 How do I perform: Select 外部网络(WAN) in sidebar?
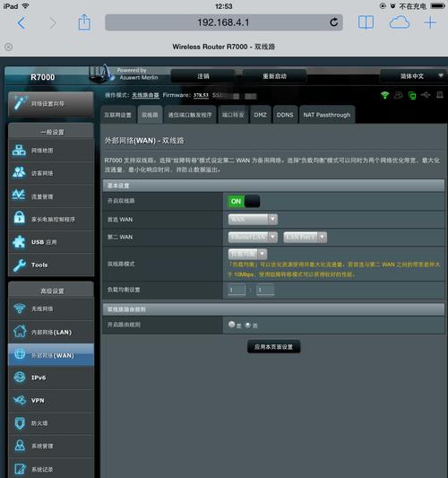pos(51,355)
